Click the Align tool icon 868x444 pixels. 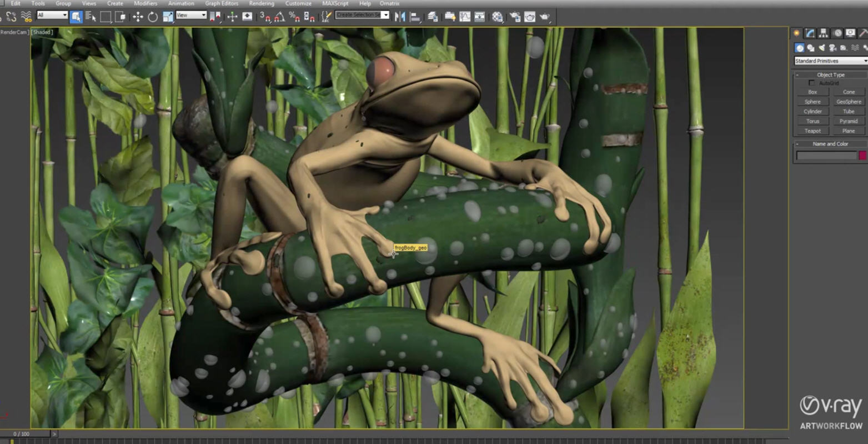click(415, 17)
